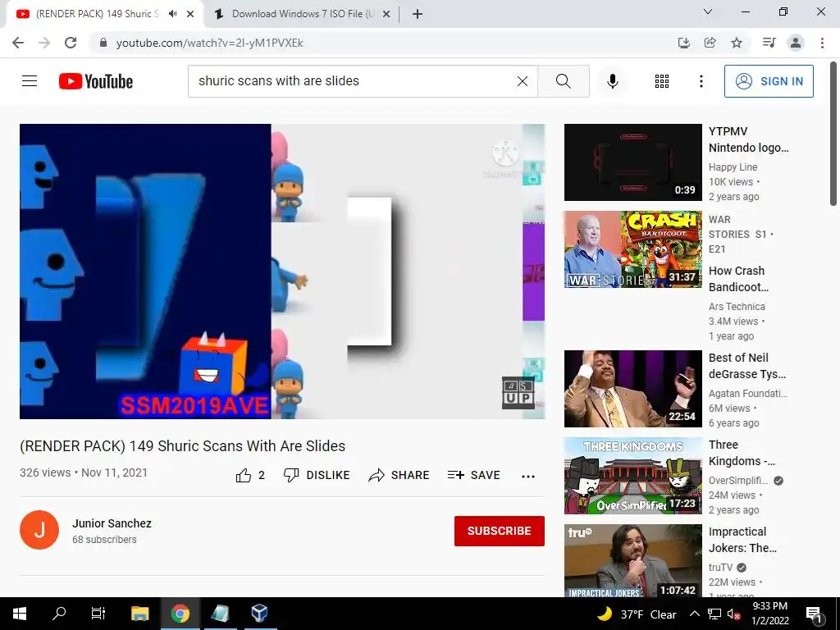The height and width of the screenshot is (630, 840).
Task: Go back with browser back arrow
Action: 18,43
